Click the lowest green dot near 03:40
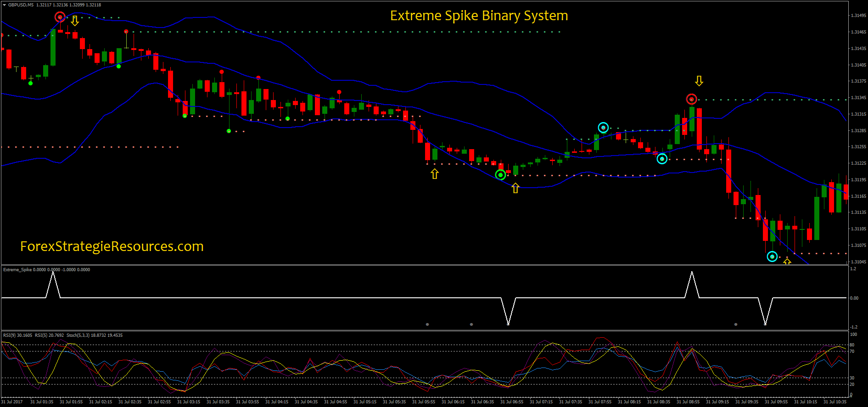Screen dimensions: 868x407 229,131
